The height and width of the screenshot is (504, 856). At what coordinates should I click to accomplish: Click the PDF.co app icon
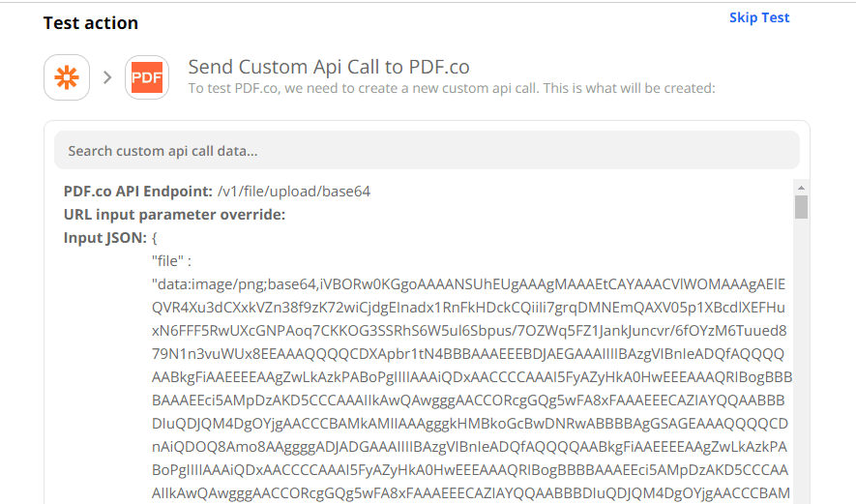pyautogui.click(x=147, y=77)
